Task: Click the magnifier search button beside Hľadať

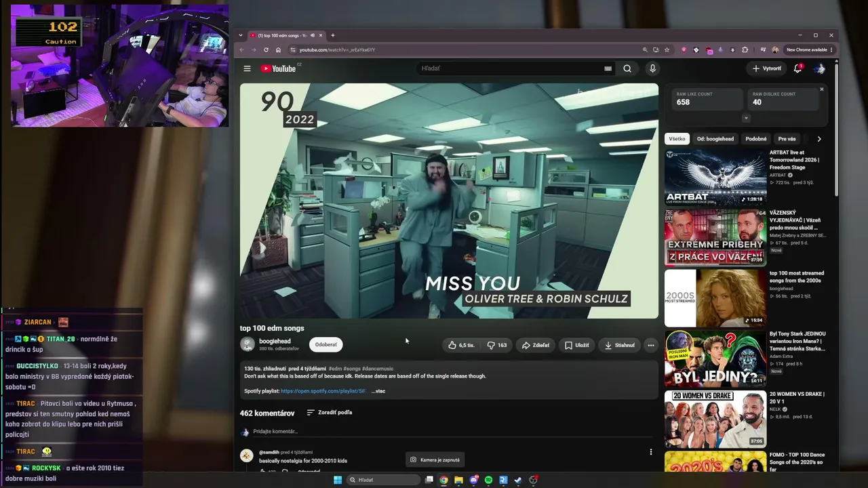Action: [x=627, y=68]
